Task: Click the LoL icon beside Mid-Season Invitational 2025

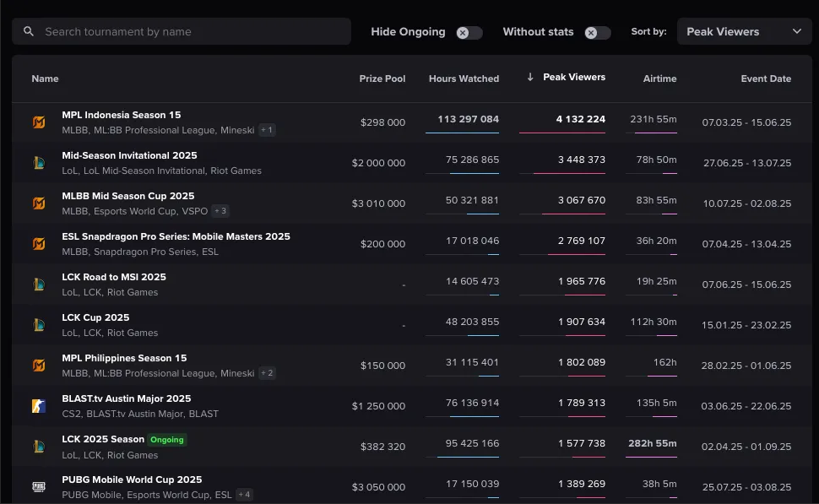Action: pyautogui.click(x=38, y=163)
